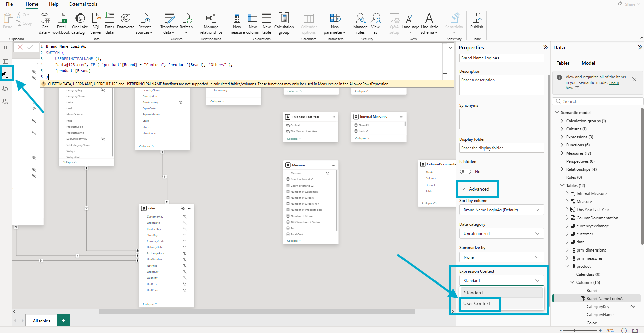644x333 pixels.
Task: Expand Functions (6) node
Action: (562, 145)
